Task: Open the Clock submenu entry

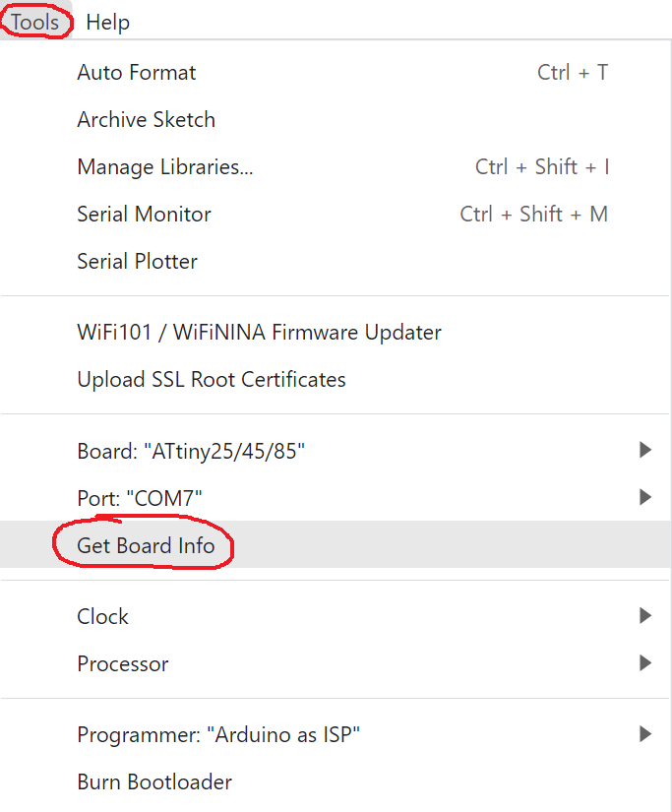Action: 102,617
